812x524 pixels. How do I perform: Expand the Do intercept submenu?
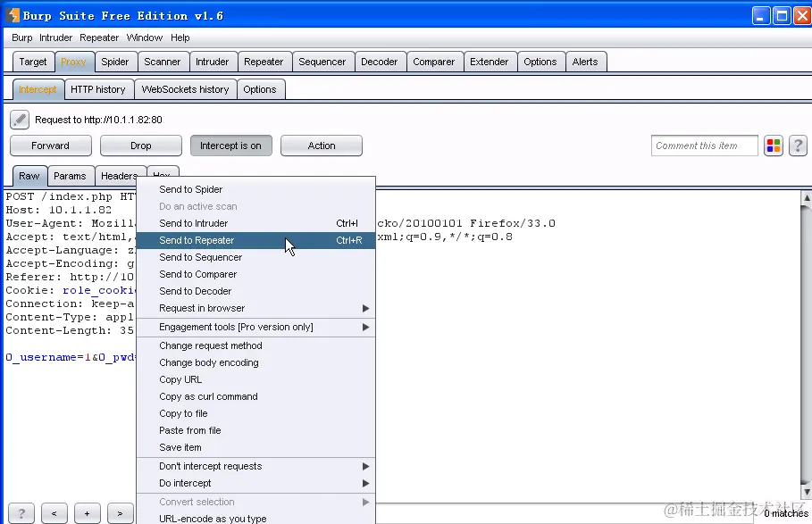(x=255, y=483)
